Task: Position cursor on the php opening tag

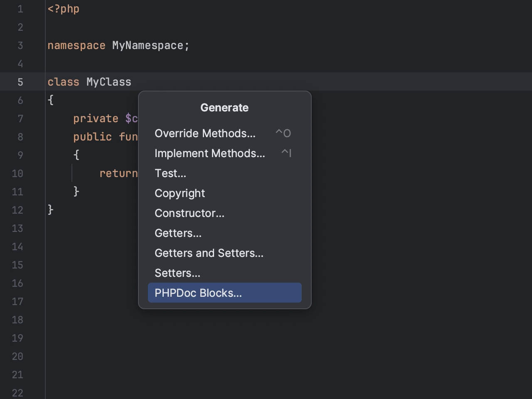Action: click(x=64, y=8)
